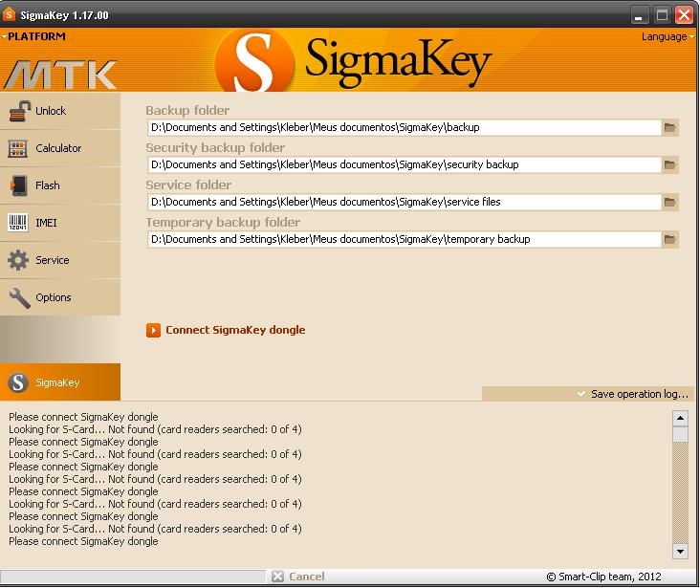Minimize the SigmaKey window

point(639,15)
